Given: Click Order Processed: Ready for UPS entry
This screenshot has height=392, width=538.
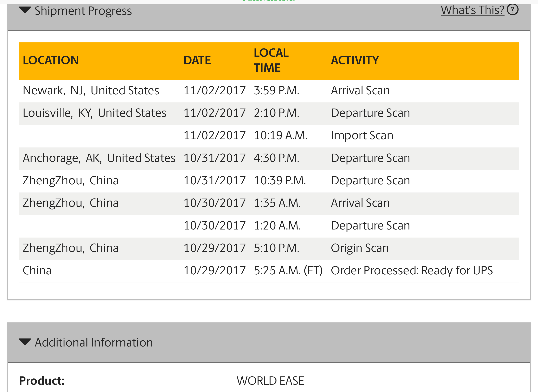Looking at the screenshot, I should coord(412,271).
